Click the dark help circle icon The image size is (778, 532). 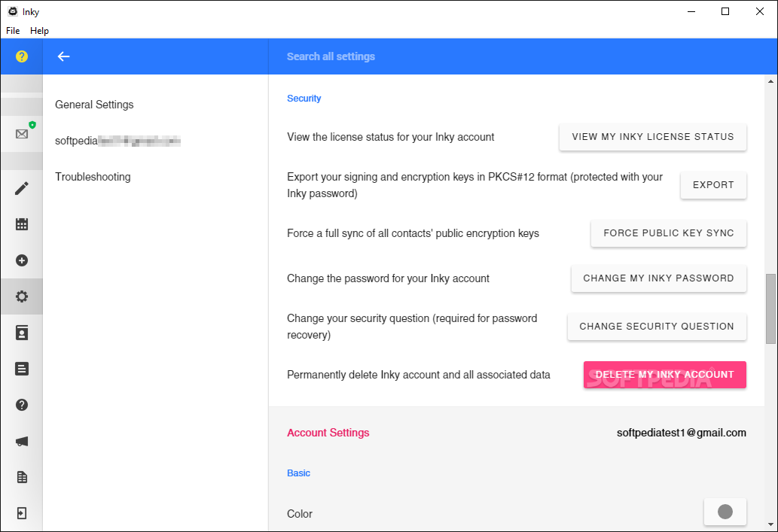(x=22, y=405)
